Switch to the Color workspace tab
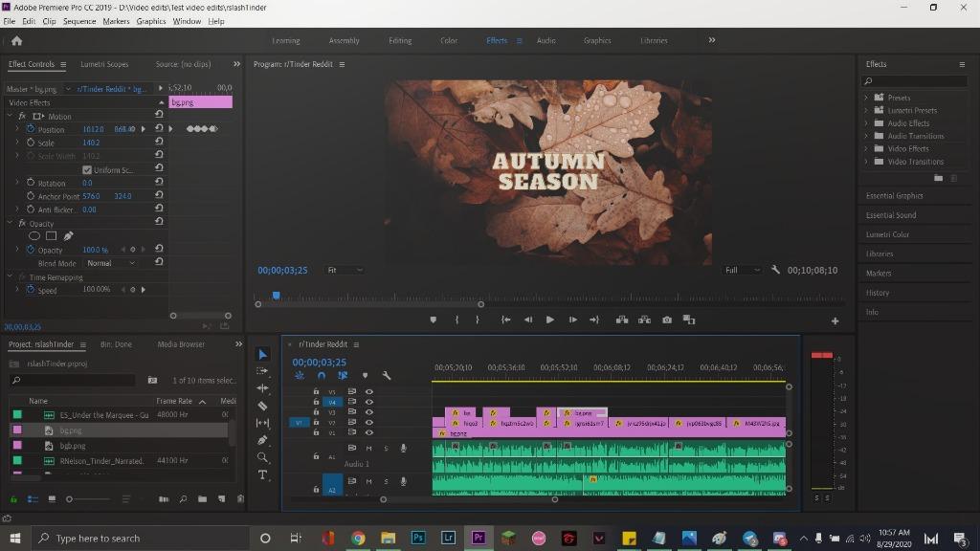The width and height of the screenshot is (980, 551). pyautogui.click(x=448, y=41)
